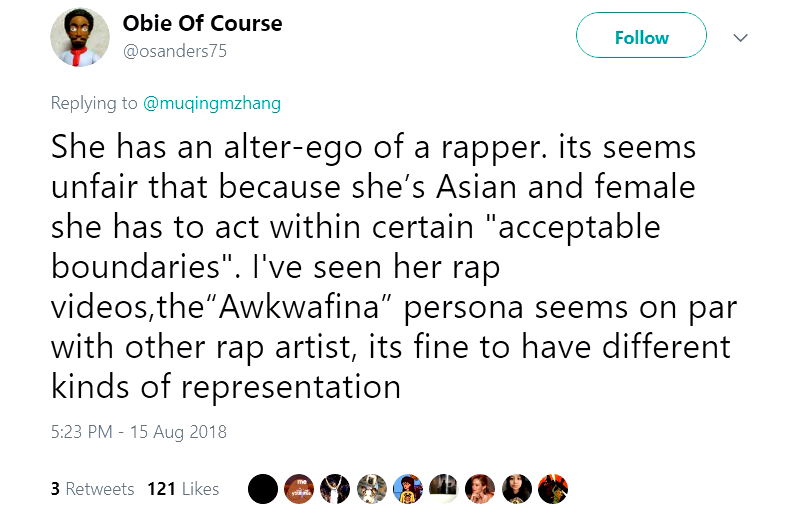Click the 'Replying to' label
Image resolution: width=800 pixels, height=515 pixels.
[96, 102]
